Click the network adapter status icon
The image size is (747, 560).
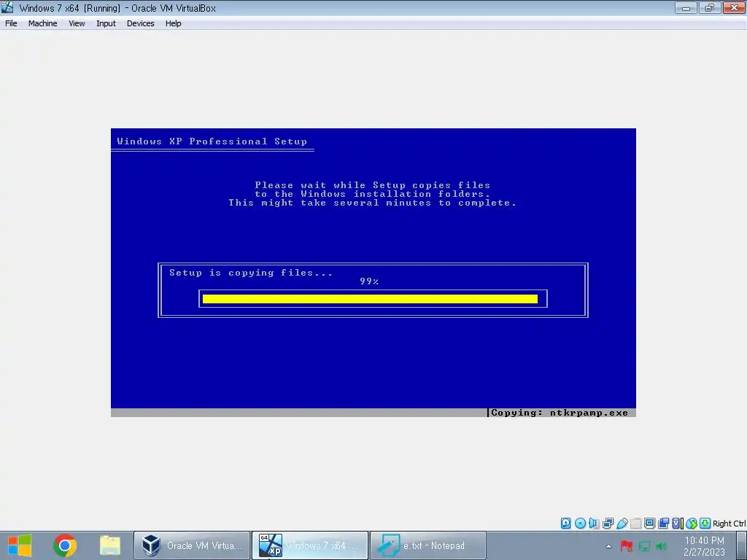[x=608, y=524]
